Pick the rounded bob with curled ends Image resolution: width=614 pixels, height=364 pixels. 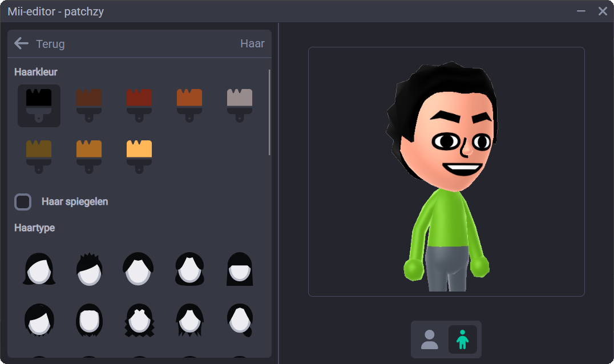pos(189,269)
